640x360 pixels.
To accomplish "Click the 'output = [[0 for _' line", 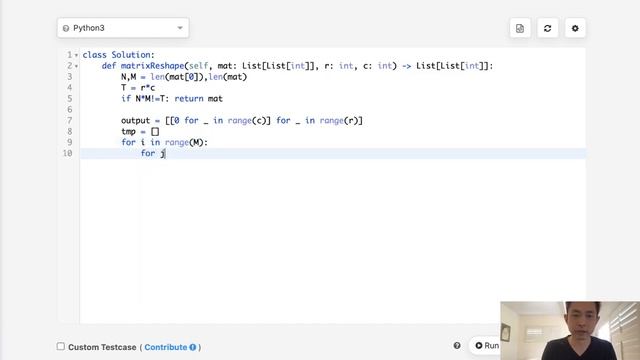I will [x=242, y=120].
